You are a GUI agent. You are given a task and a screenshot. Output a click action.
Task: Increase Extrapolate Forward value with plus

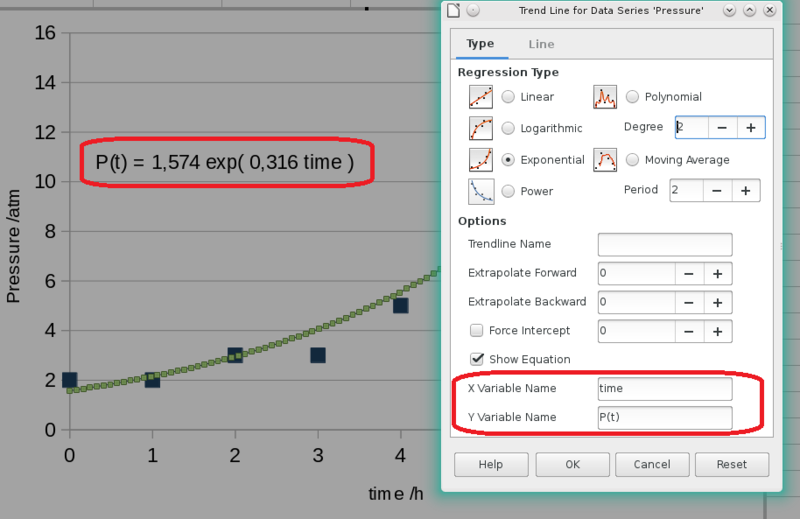point(717,274)
